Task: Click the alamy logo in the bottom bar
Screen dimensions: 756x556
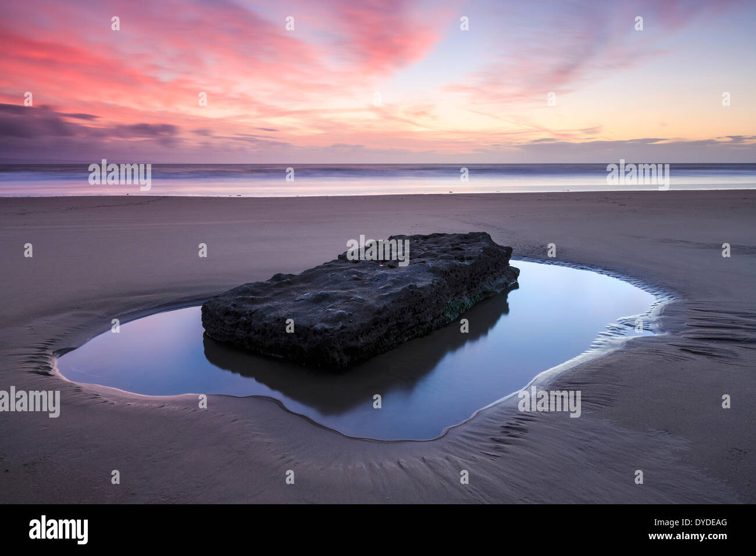Action: pyautogui.click(x=59, y=530)
